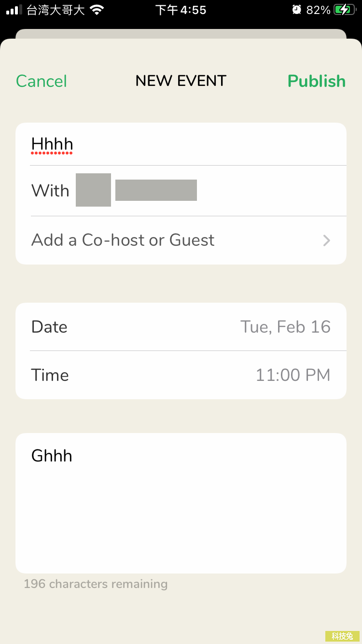Tap the NEW EVENT title

click(x=181, y=81)
